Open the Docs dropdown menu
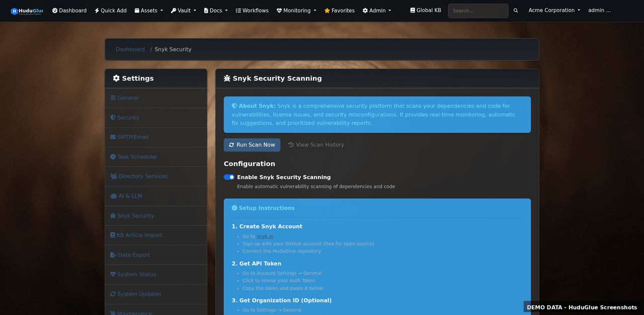Image resolution: width=644 pixels, height=315 pixels. pos(216,11)
